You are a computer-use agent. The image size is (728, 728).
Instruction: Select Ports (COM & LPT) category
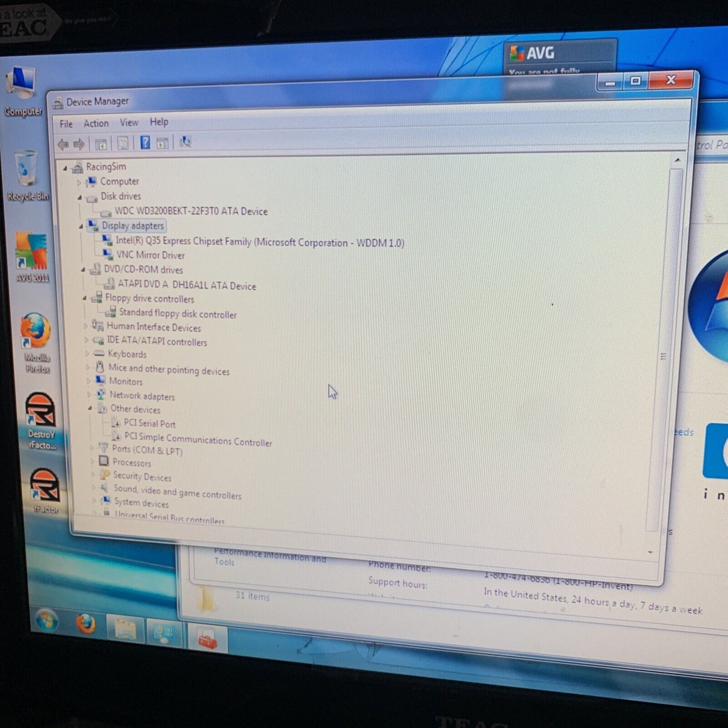click(147, 449)
